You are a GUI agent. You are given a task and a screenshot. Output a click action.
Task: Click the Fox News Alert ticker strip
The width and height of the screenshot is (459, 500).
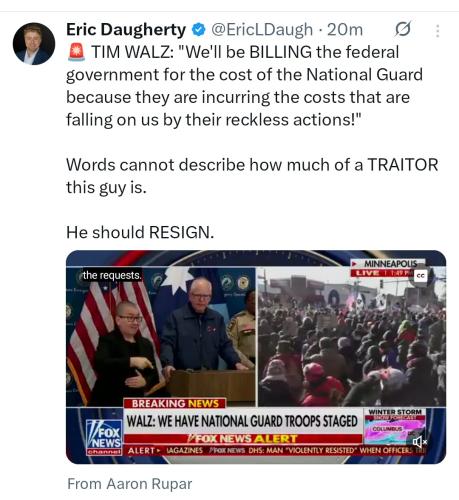coord(243,439)
